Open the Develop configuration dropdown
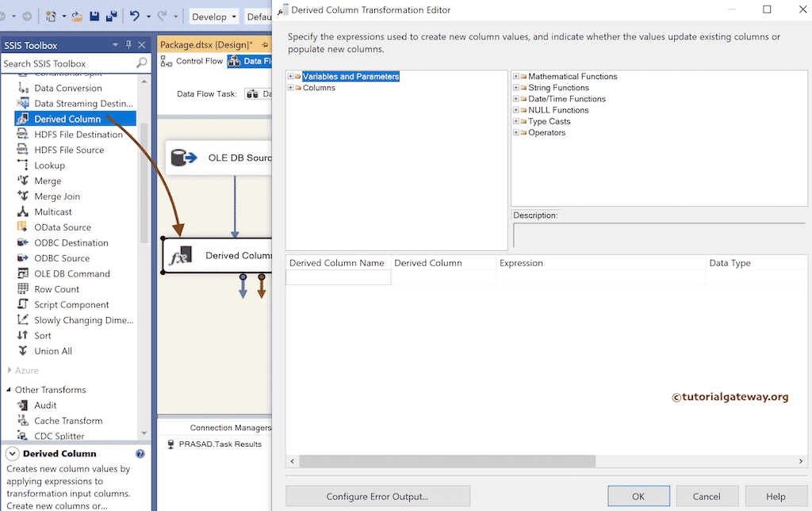Viewport: 812px width, 511px height. click(213, 16)
